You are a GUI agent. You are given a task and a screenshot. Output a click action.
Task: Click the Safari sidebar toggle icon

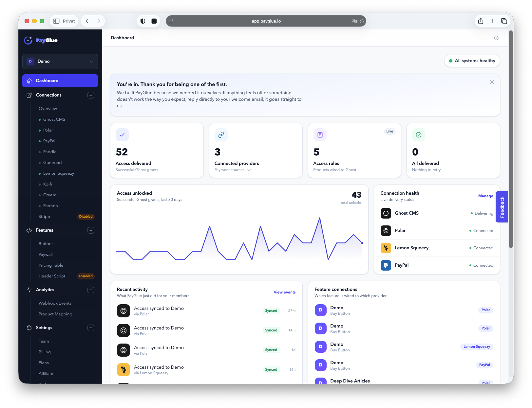[56, 21]
